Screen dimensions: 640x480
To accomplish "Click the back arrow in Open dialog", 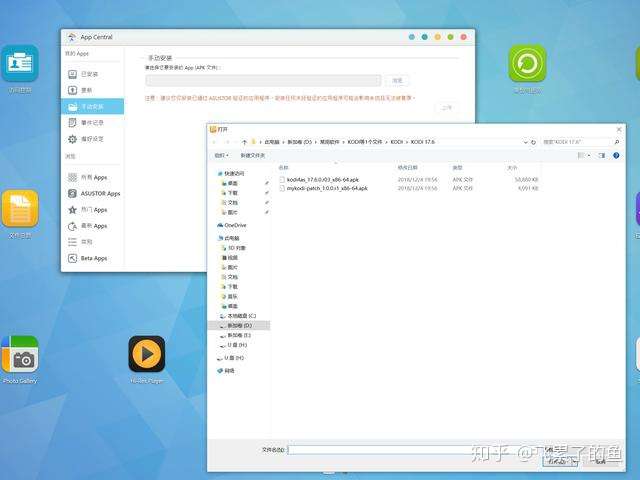I will click(215, 142).
